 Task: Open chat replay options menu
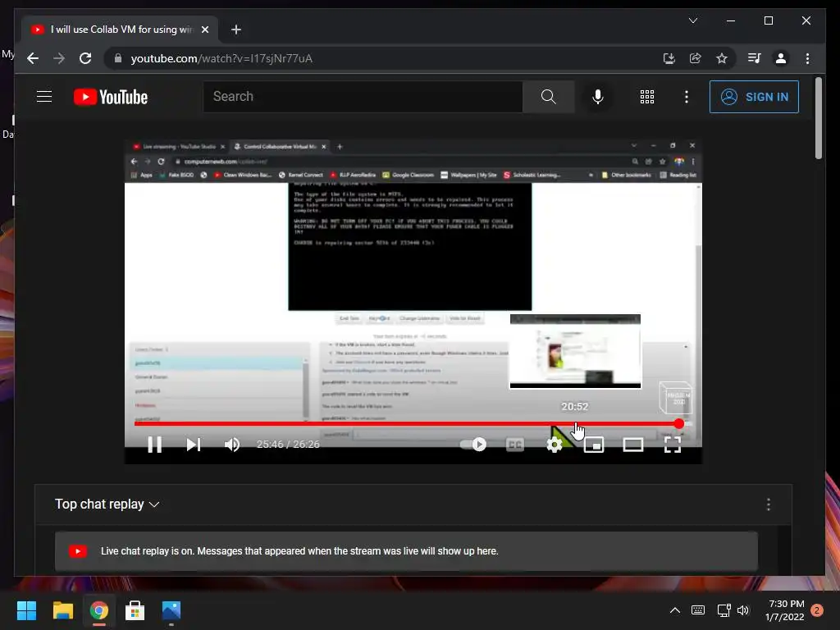[x=768, y=504]
